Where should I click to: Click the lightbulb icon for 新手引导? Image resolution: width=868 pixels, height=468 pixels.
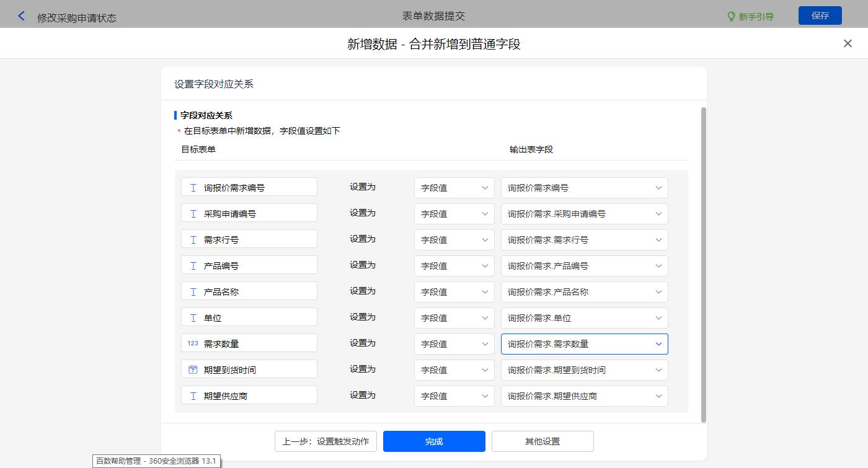coord(731,17)
